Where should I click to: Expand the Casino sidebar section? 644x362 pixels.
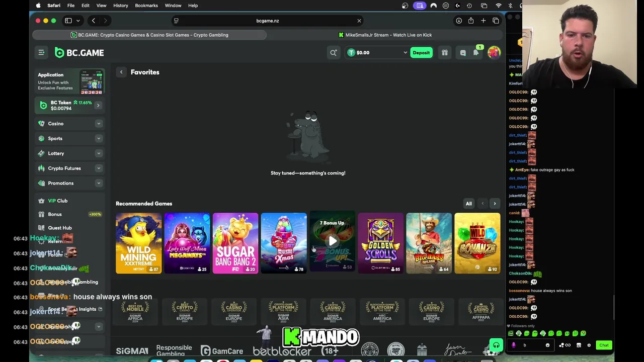[x=99, y=124]
